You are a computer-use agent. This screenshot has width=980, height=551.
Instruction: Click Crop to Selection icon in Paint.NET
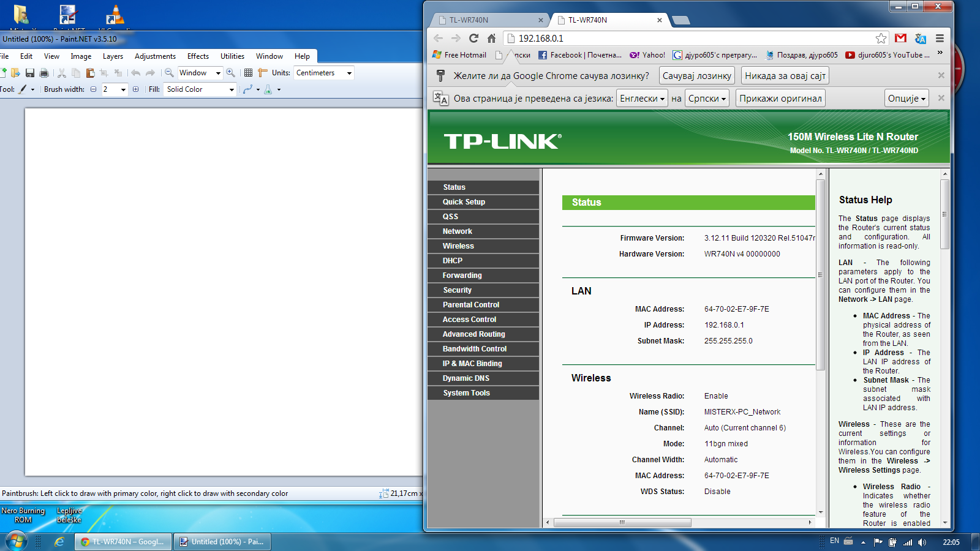tap(104, 73)
